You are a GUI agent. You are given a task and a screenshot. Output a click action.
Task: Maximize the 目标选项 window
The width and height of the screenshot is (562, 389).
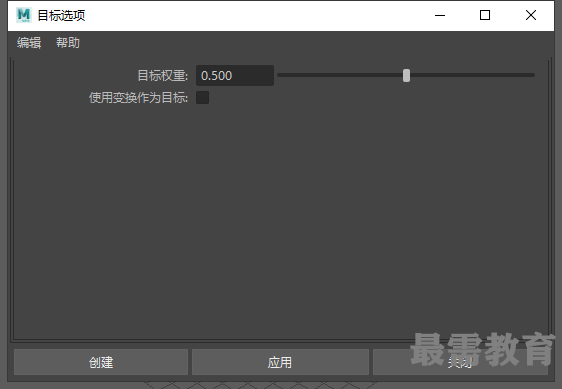click(485, 15)
